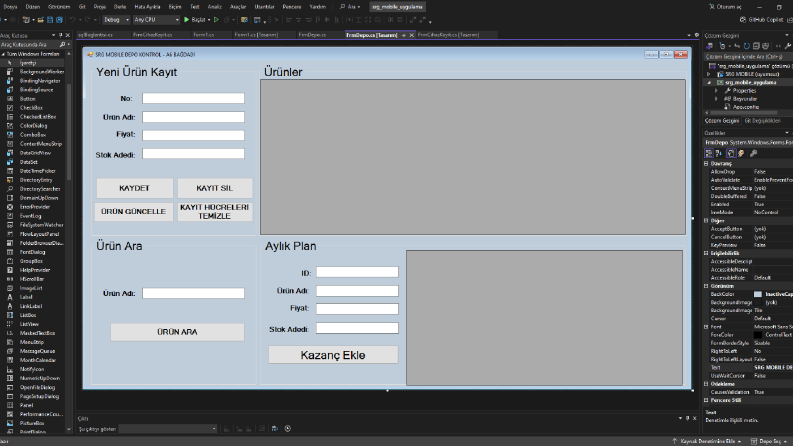The image size is (793, 446).
Task: Select the MenuStrip control in toolbox
Action: coord(33,342)
